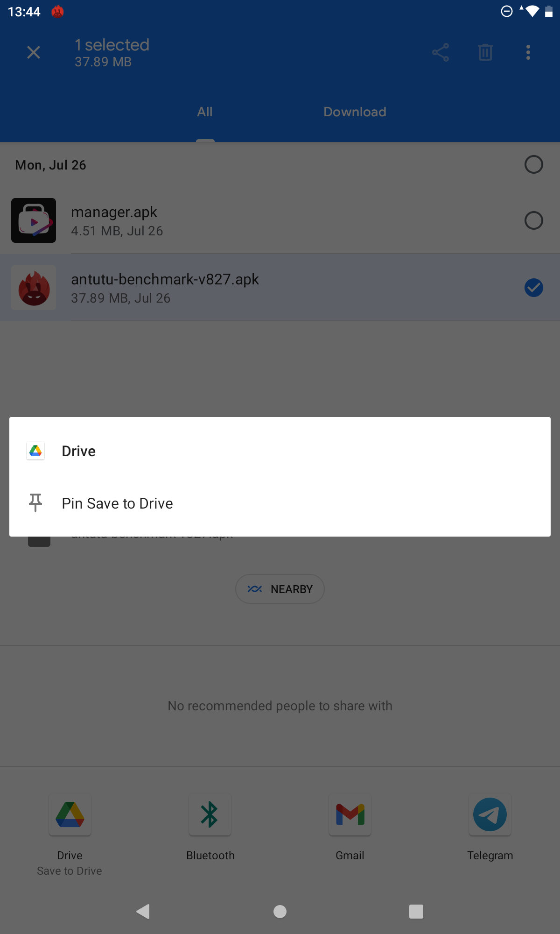Click the NEARBY share button

[280, 589]
